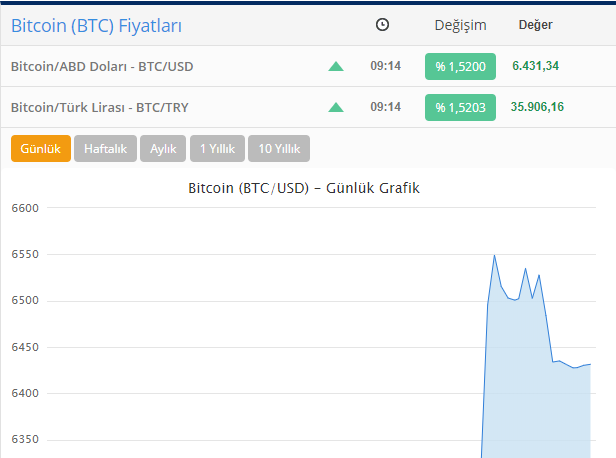Click the highest peak on the price line

494,256
